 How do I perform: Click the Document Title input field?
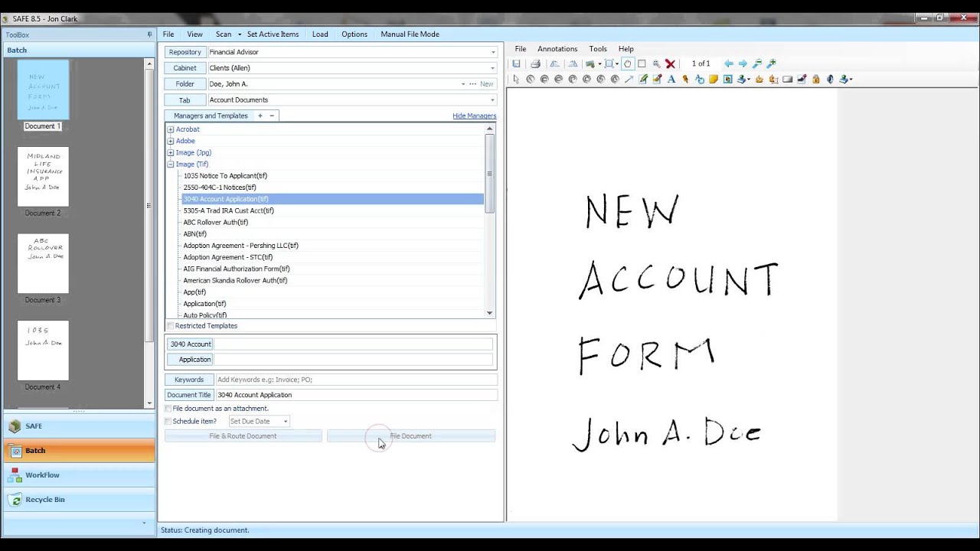[x=356, y=395]
